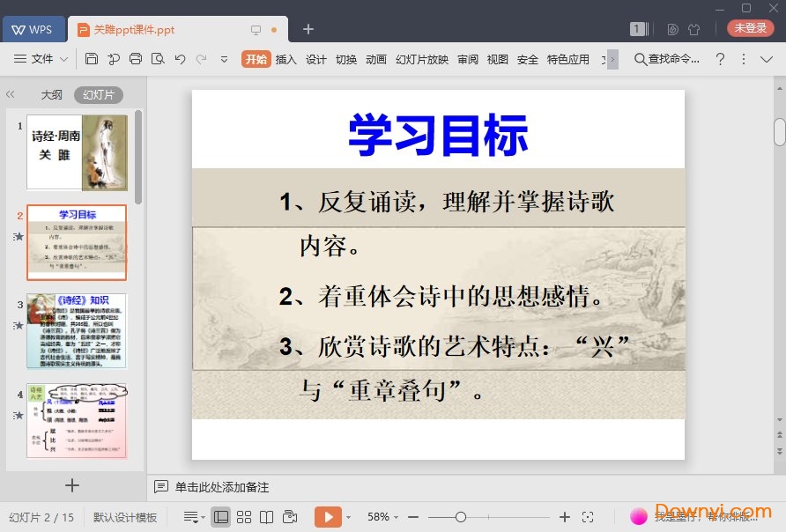The image size is (786, 532).
Task: Collapse the slide panel with double arrows
Action: (x=10, y=94)
